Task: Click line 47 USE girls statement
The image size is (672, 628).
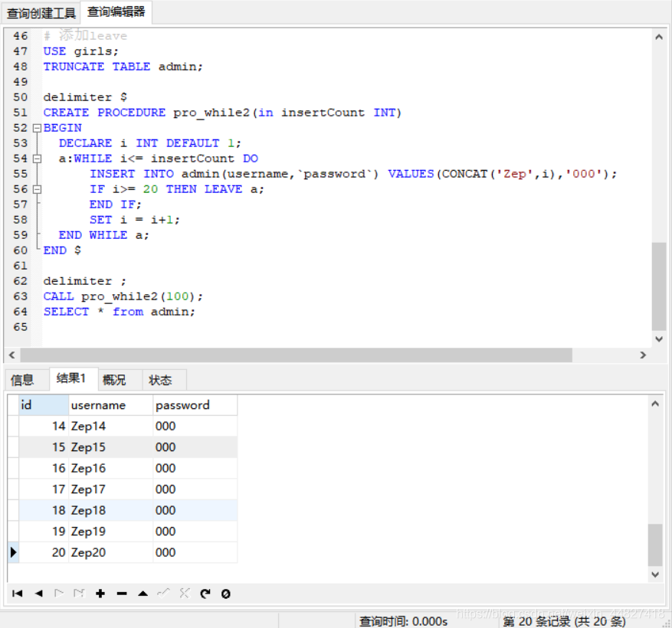Action: (80, 51)
